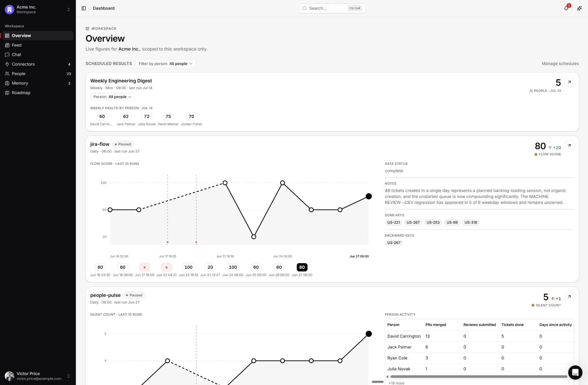The image size is (588, 385).
Task: Click the sparkle AI assistant icon
Action: 579,8
